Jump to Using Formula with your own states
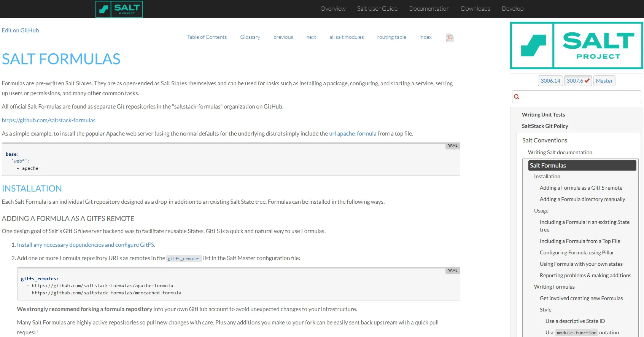 581,264
